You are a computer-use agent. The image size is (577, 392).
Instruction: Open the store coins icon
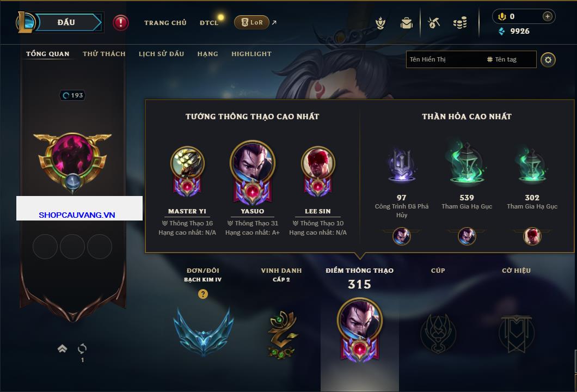tap(460, 23)
